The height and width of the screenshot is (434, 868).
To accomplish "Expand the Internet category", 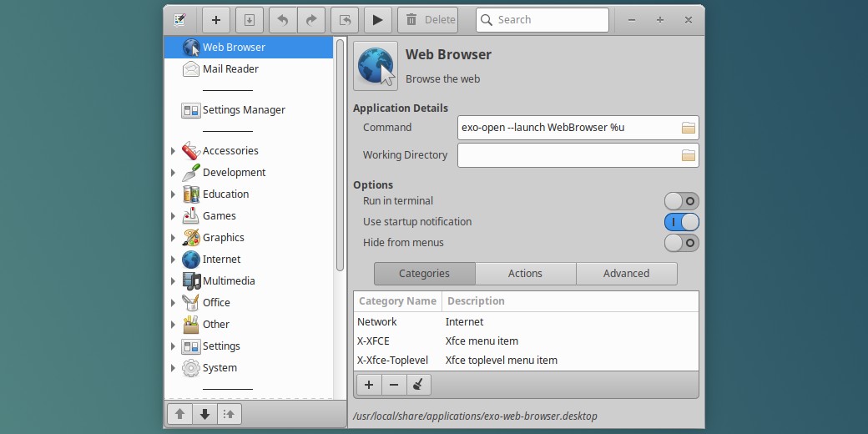I will pos(173,259).
